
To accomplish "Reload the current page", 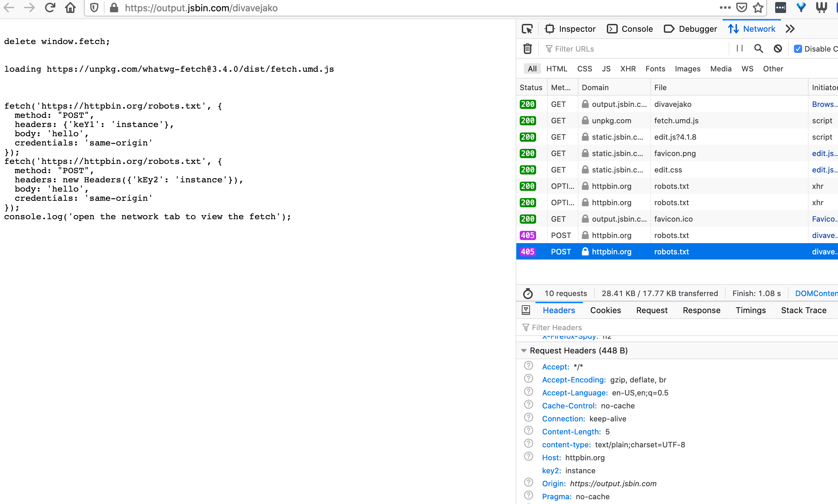I will 50,8.
